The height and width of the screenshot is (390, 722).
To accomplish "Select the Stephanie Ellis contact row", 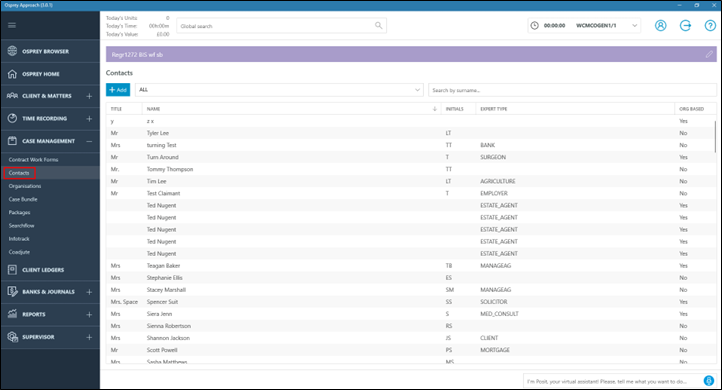I will (411, 278).
